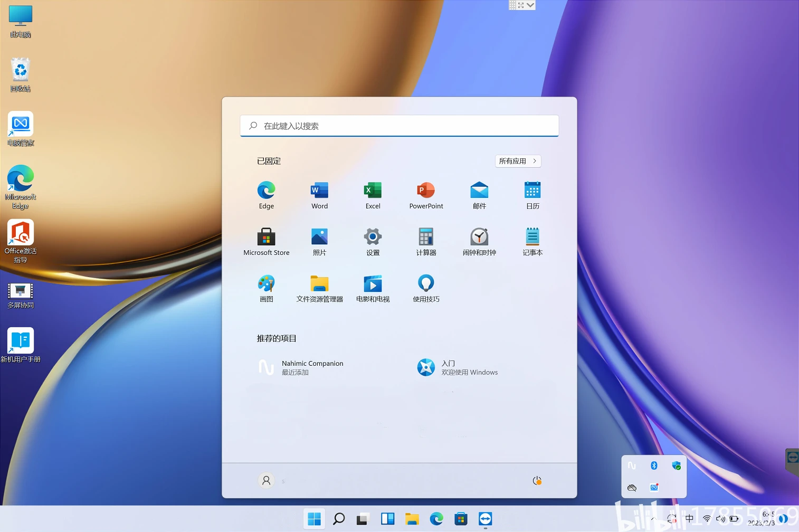Screen dimensions: 799x532
Task: Open Microsoft Store on taskbar
Action: point(461,519)
